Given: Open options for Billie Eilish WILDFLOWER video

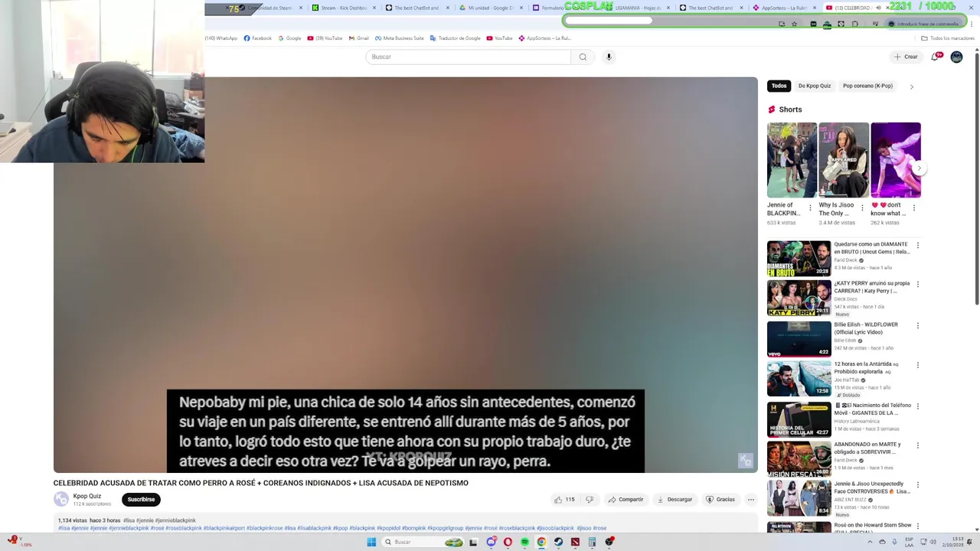Looking at the screenshot, I should coord(917,325).
